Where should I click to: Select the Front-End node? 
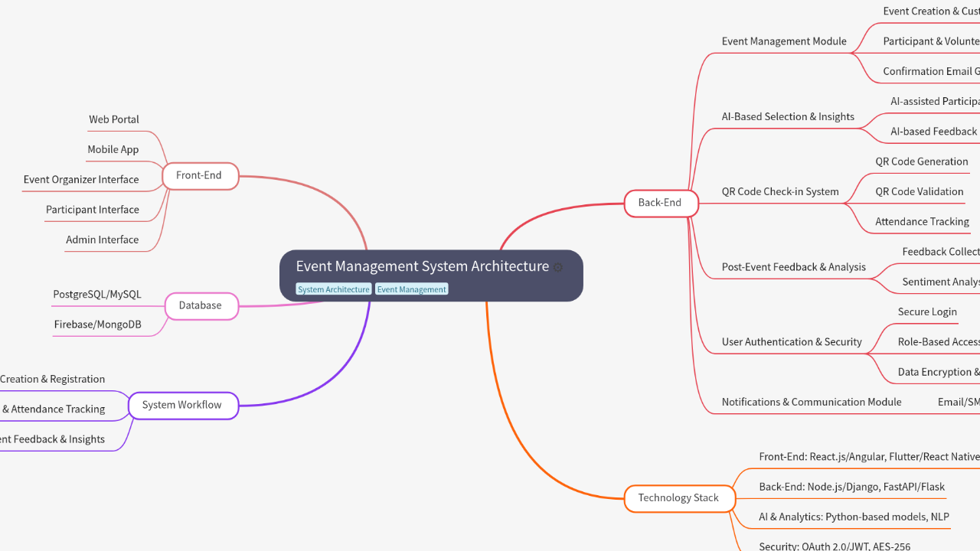click(x=200, y=175)
